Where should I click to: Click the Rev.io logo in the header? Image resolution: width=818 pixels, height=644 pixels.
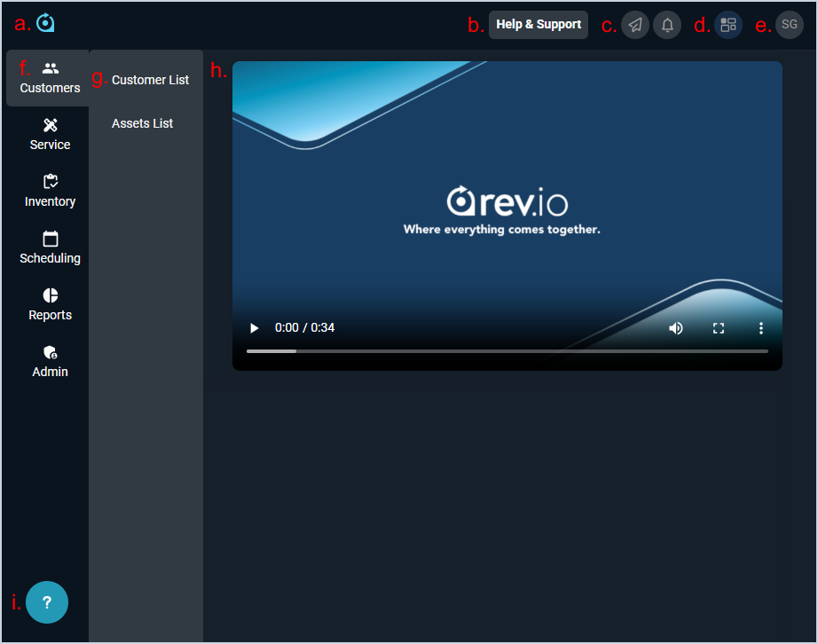point(46,24)
